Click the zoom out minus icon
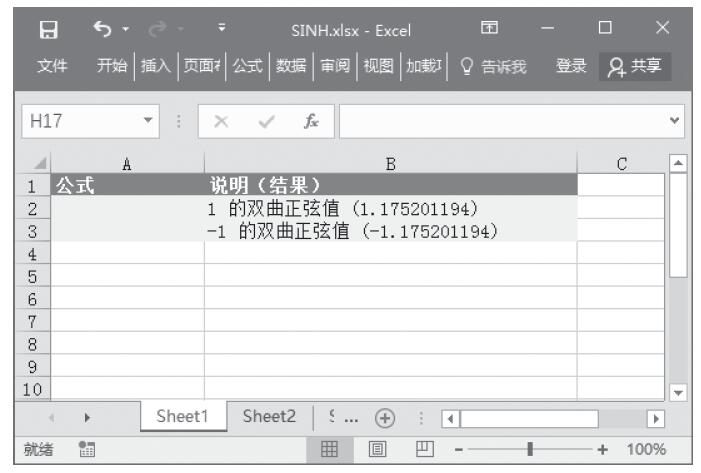The height and width of the screenshot is (473, 701). point(455,449)
